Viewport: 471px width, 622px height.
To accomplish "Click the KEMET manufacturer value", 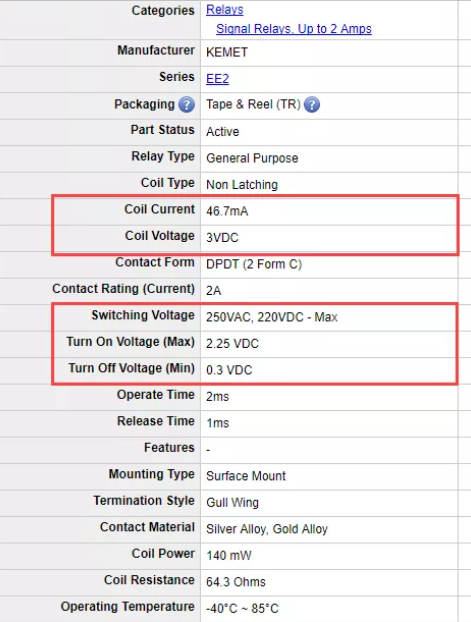I will [x=227, y=52].
